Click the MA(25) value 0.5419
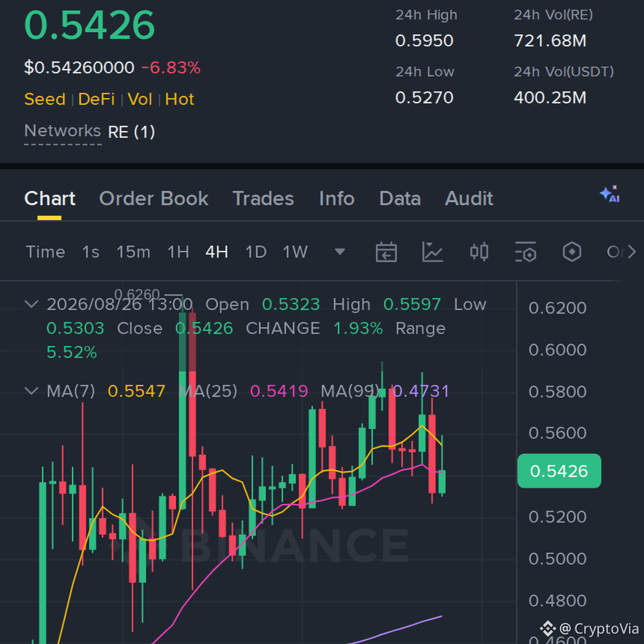 [279, 391]
